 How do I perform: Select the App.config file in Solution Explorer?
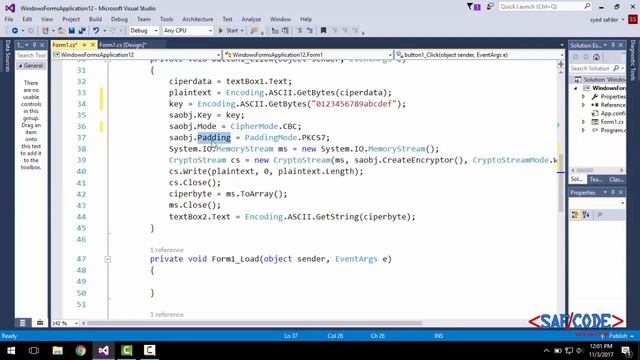(609, 113)
